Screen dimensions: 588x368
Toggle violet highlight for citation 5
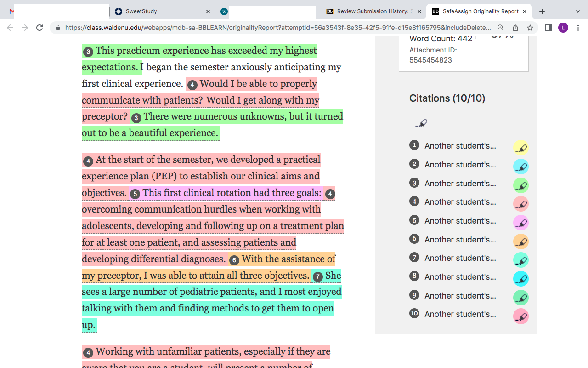coord(521,223)
